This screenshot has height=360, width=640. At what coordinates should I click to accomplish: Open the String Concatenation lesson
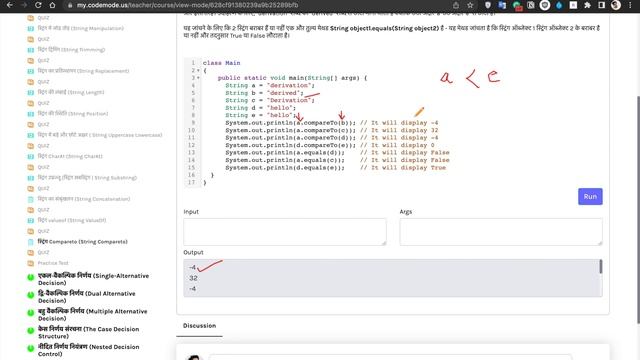84,199
